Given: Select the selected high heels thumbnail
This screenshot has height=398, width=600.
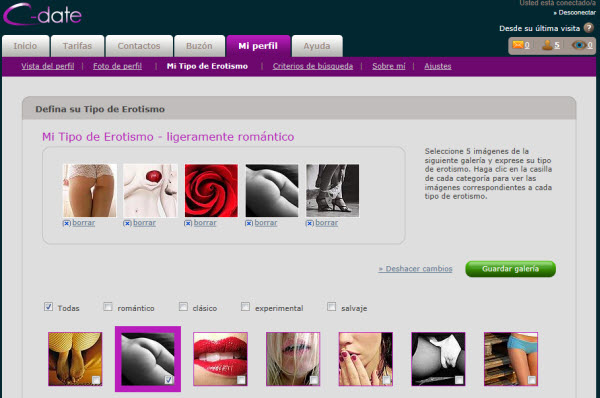Looking at the screenshot, I should click(333, 191).
